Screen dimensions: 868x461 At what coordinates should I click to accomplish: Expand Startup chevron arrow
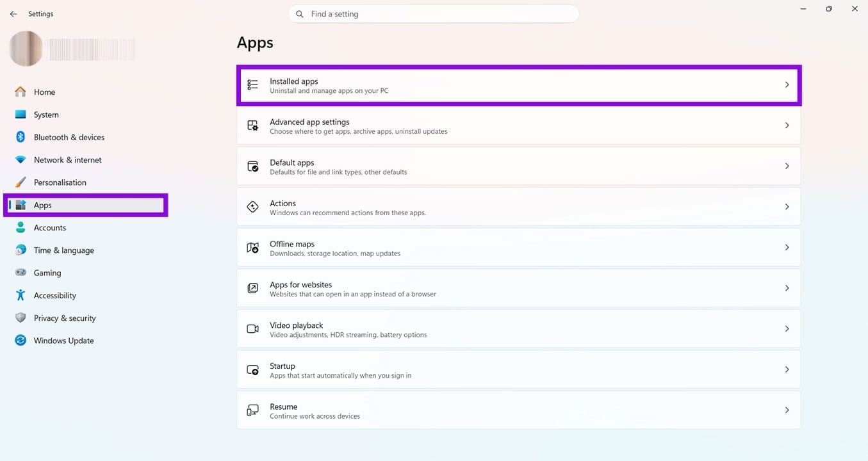tap(787, 369)
